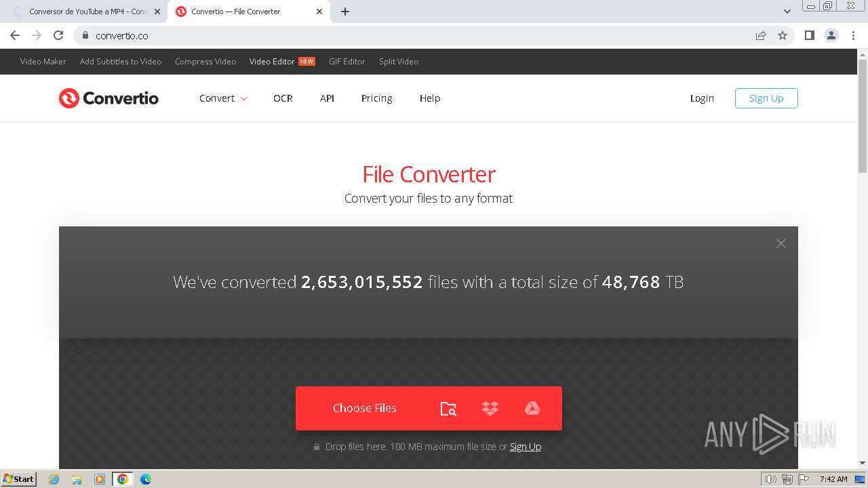Open the OCR page
Screen dimensions: 868x488
(283, 98)
